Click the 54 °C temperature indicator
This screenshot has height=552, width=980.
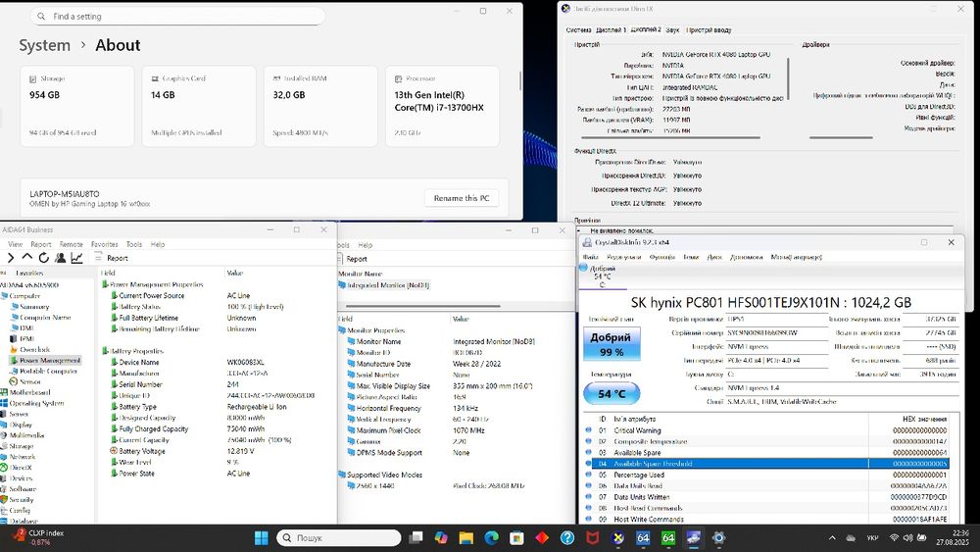tap(612, 394)
